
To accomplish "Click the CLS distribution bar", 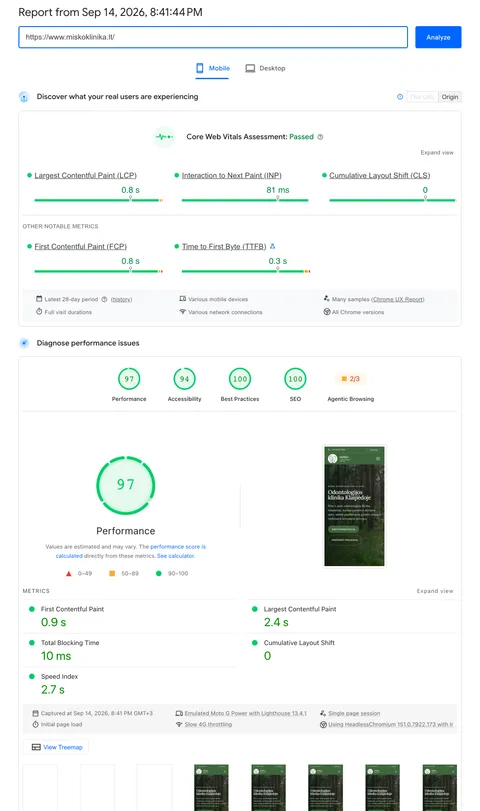I will coord(393,200).
